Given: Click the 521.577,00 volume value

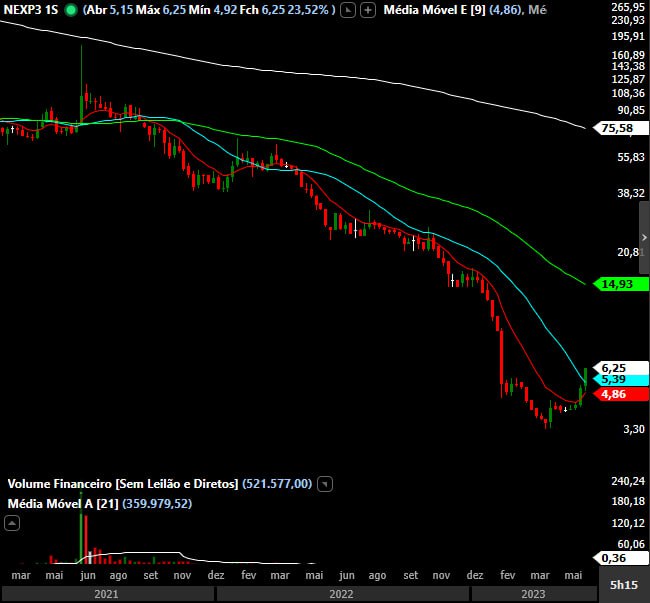Looking at the screenshot, I should click(277, 484).
